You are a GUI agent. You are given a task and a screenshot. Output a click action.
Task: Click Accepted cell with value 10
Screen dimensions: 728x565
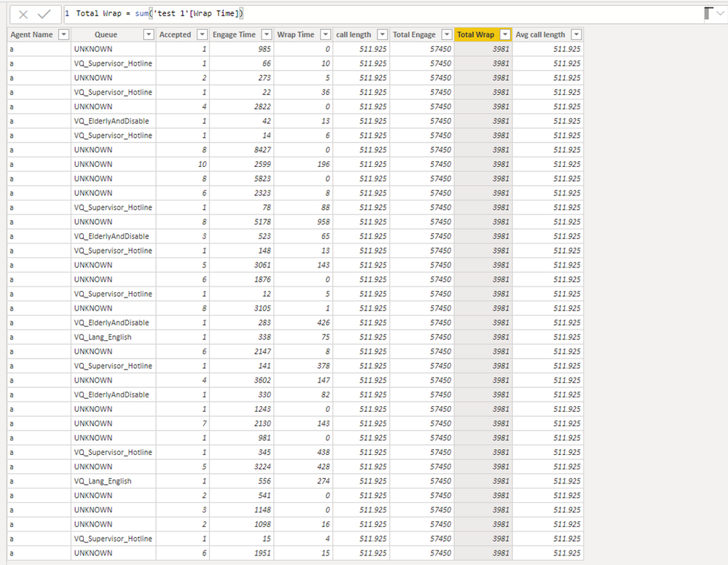(x=182, y=164)
